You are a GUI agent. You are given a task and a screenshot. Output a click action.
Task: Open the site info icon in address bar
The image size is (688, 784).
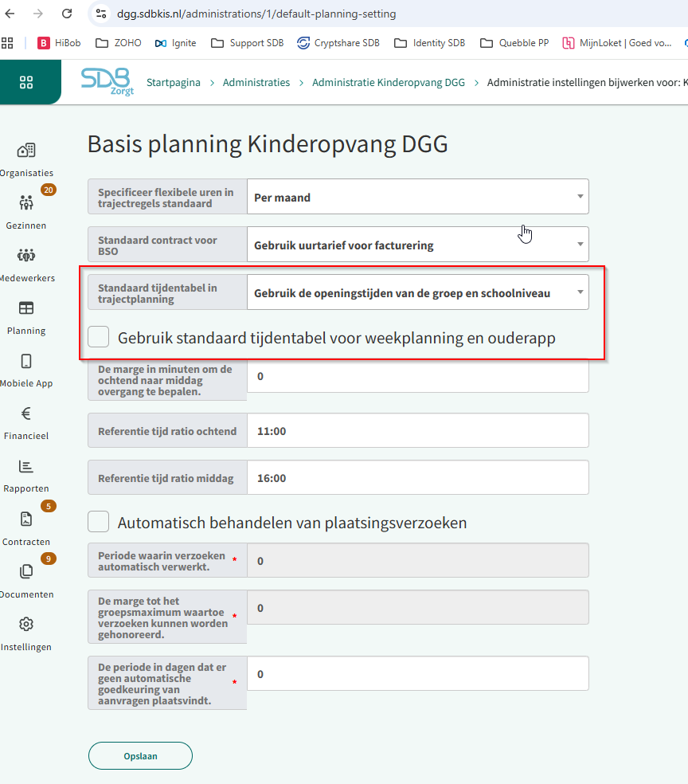[x=101, y=14]
